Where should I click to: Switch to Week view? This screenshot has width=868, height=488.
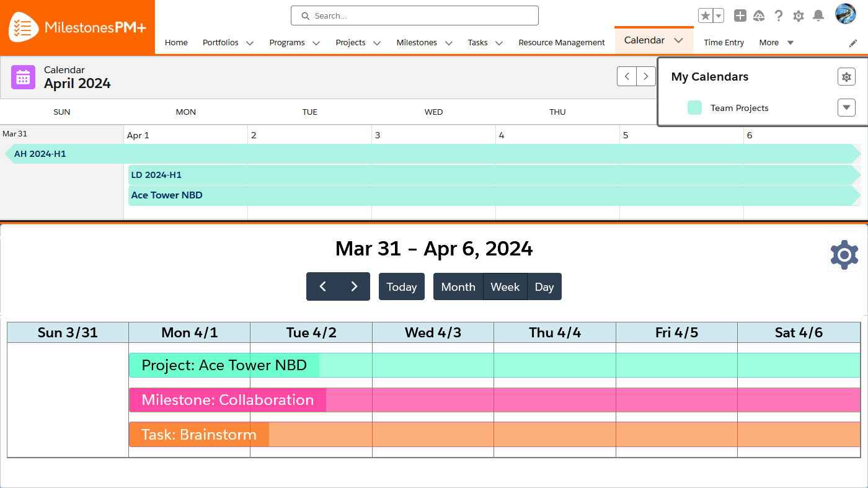point(505,286)
